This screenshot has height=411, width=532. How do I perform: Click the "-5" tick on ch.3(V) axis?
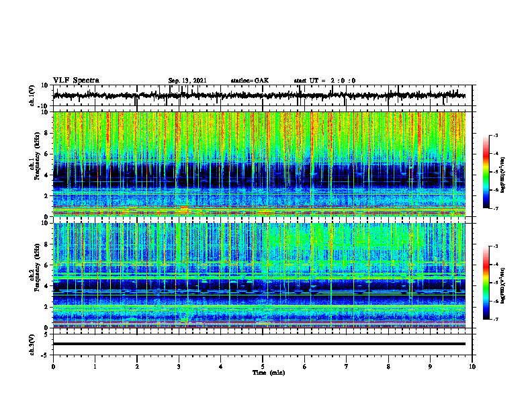pyautogui.click(x=45, y=355)
